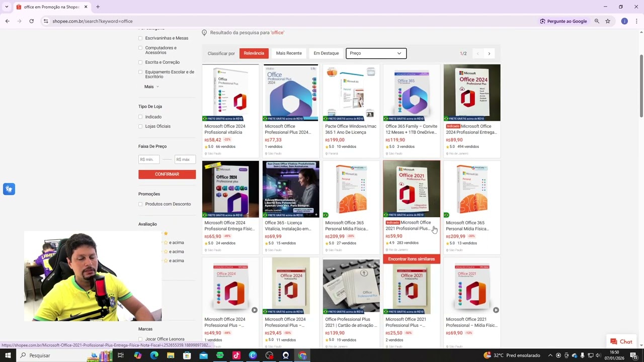This screenshot has width=644, height=362.
Task: Open Spotify from the taskbar
Action: click(x=220, y=355)
